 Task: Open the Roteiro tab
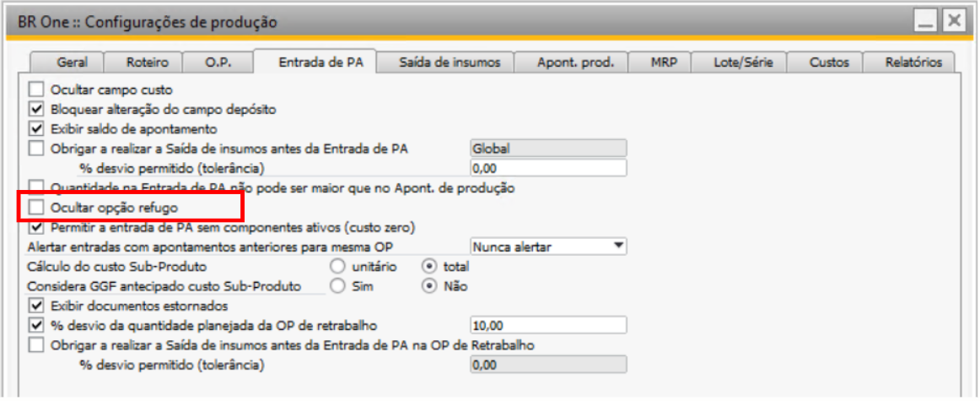click(147, 62)
